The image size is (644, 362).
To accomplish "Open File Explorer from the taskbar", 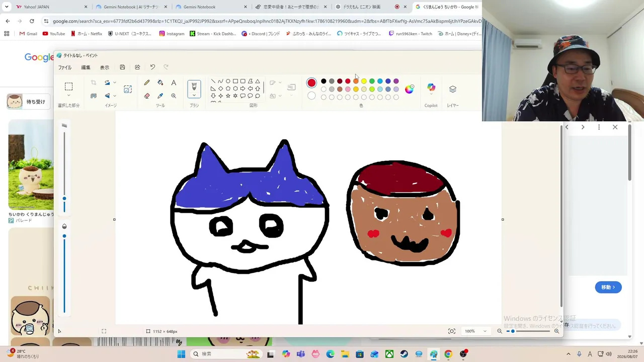I will point(345,354).
